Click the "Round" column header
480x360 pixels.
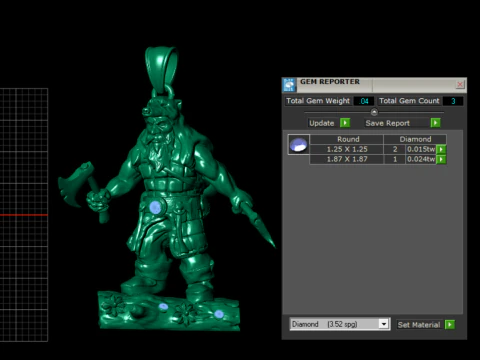347,139
